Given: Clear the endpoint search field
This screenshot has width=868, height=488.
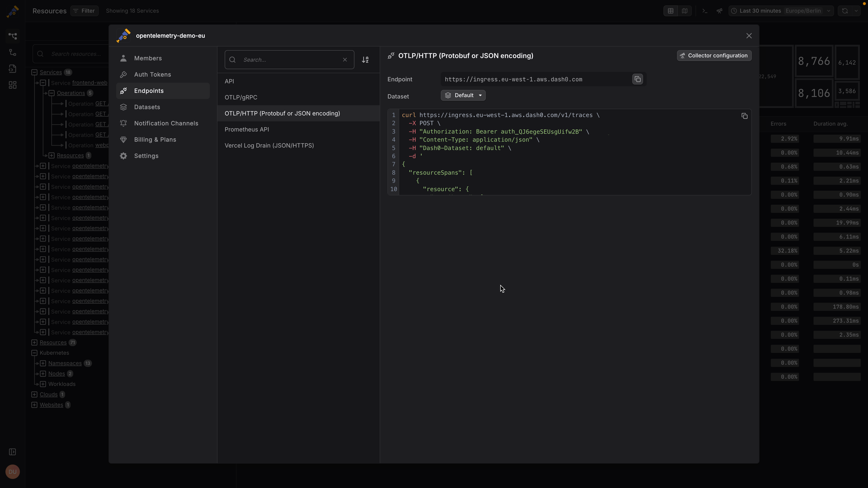Looking at the screenshot, I should pos(345,60).
